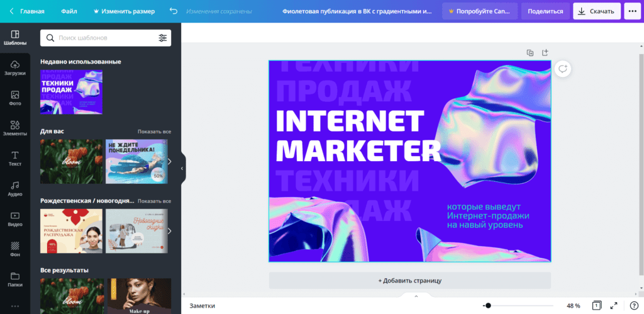
Task: Show all templates in Для вас
Action: 155,132
